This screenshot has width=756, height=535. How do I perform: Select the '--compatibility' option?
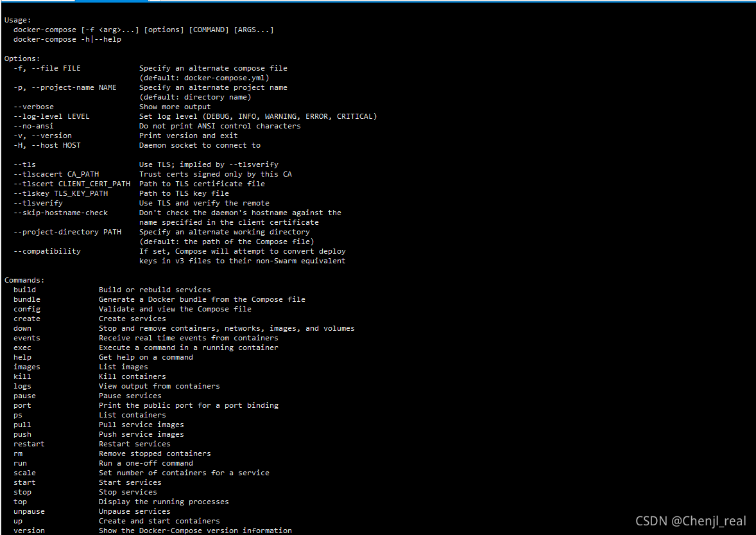(x=47, y=252)
